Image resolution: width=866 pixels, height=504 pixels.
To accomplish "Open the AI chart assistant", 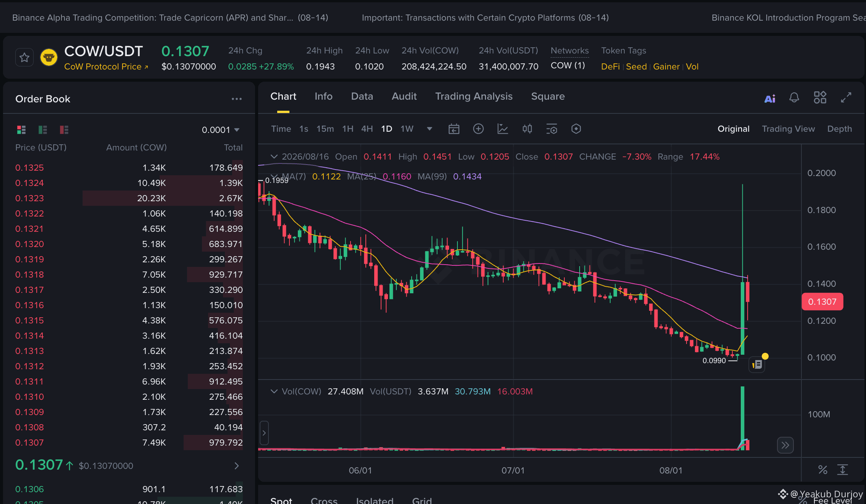I will click(x=770, y=99).
